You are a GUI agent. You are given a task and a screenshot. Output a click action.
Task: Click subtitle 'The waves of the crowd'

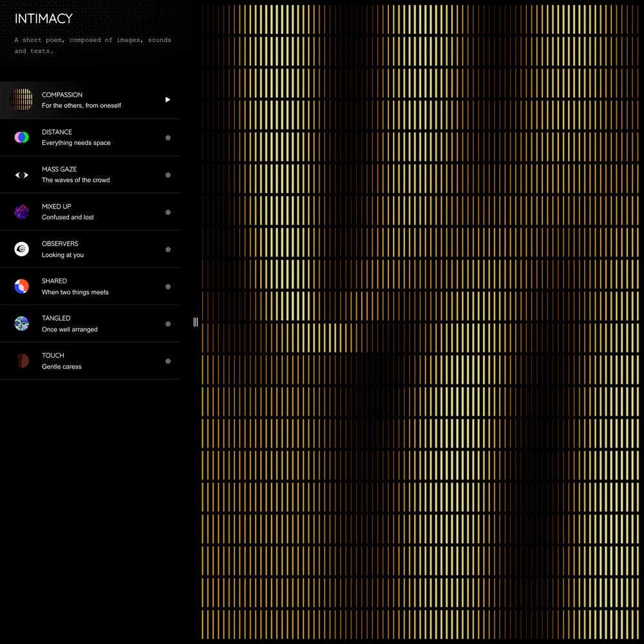(x=75, y=180)
